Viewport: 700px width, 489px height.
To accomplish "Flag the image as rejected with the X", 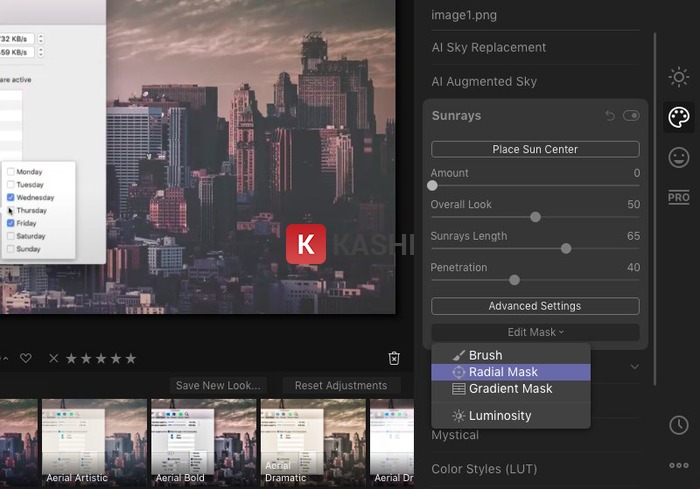I will tap(54, 358).
